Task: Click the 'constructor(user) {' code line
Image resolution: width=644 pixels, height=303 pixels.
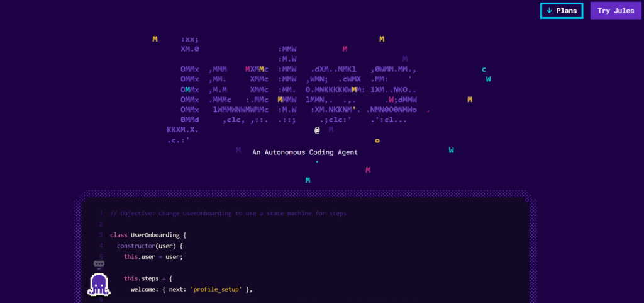Action: pos(150,246)
